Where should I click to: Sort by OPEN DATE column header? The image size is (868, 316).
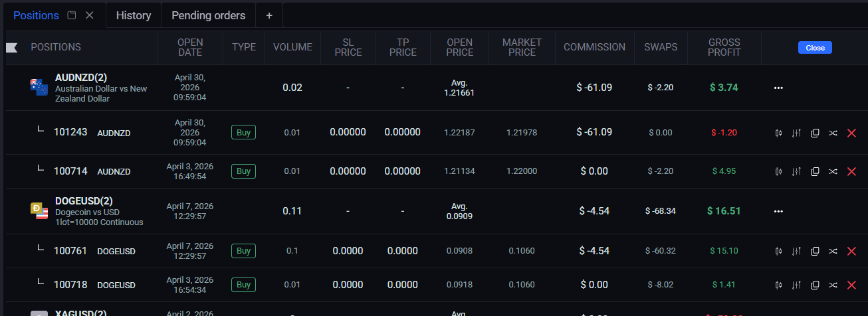pos(190,47)
